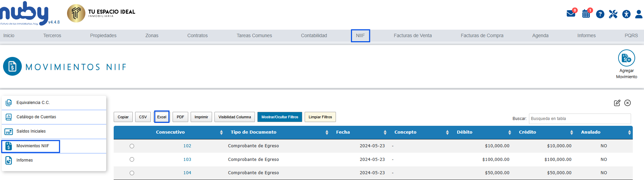
Task: Click the Agregar Movimiento icon
Action: 627,58
